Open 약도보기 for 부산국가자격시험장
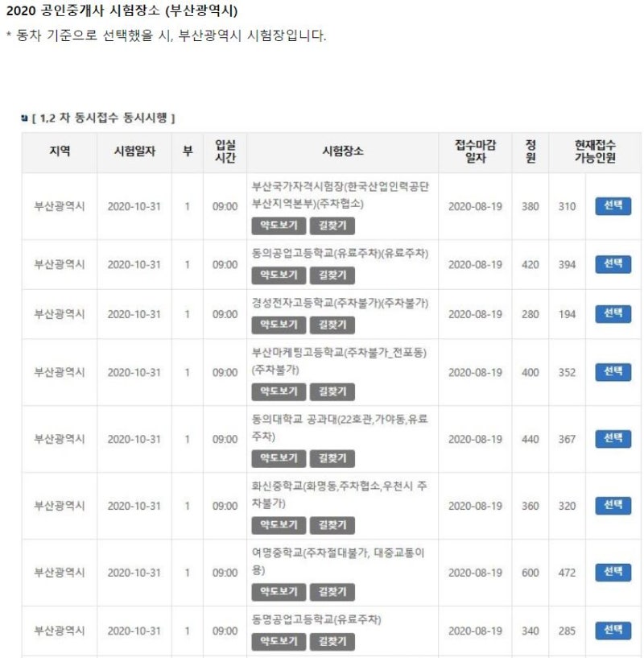Image resolution: width=644 pixels, height=658 pixels. (279, 226)
